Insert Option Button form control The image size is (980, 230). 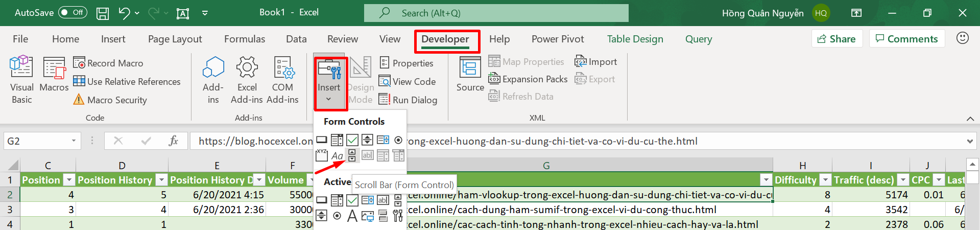(x=398, y=140)
